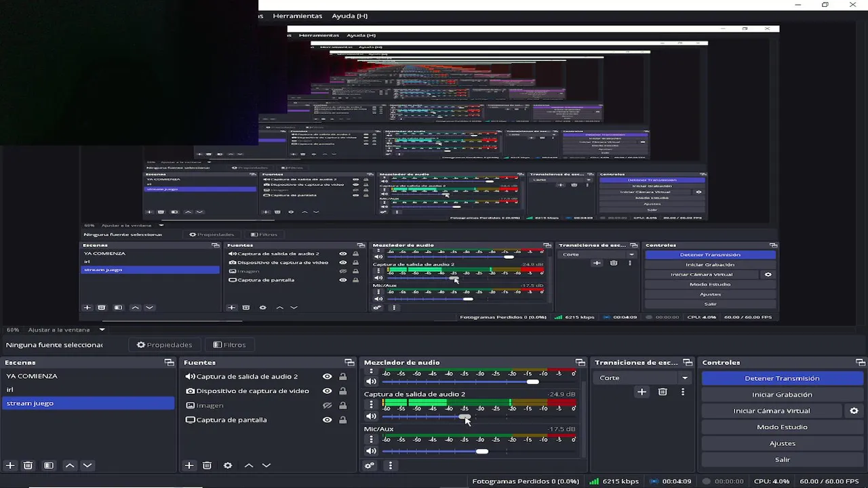
Task: Toggle lock on Dispositivo de captura de video
Action: 342,391
